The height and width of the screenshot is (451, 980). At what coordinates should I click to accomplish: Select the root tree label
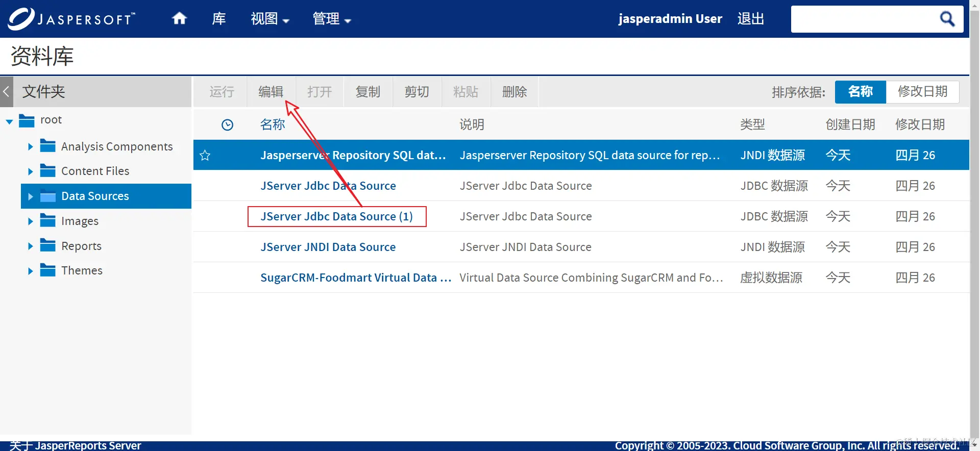(x=51, y=120)
